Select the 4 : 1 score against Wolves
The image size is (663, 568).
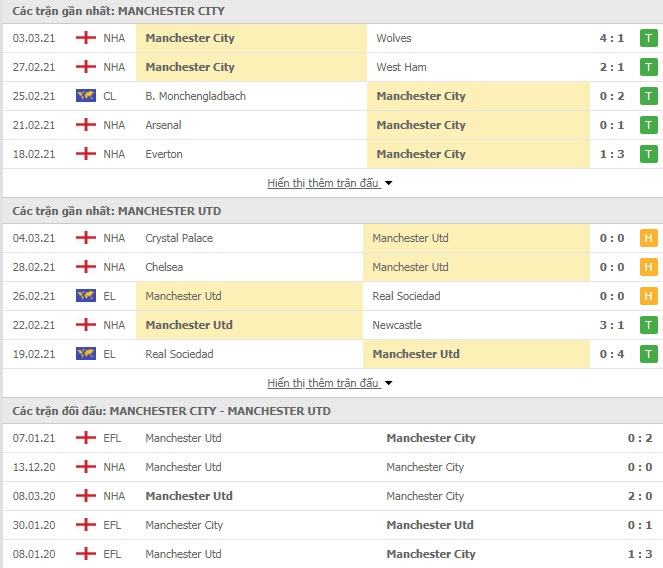611,38
